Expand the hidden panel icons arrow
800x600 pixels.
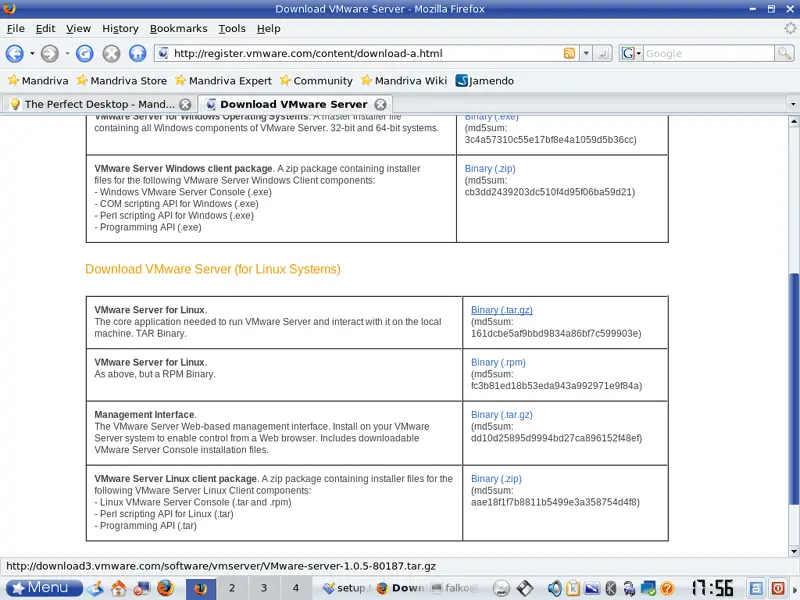(794, 588)
